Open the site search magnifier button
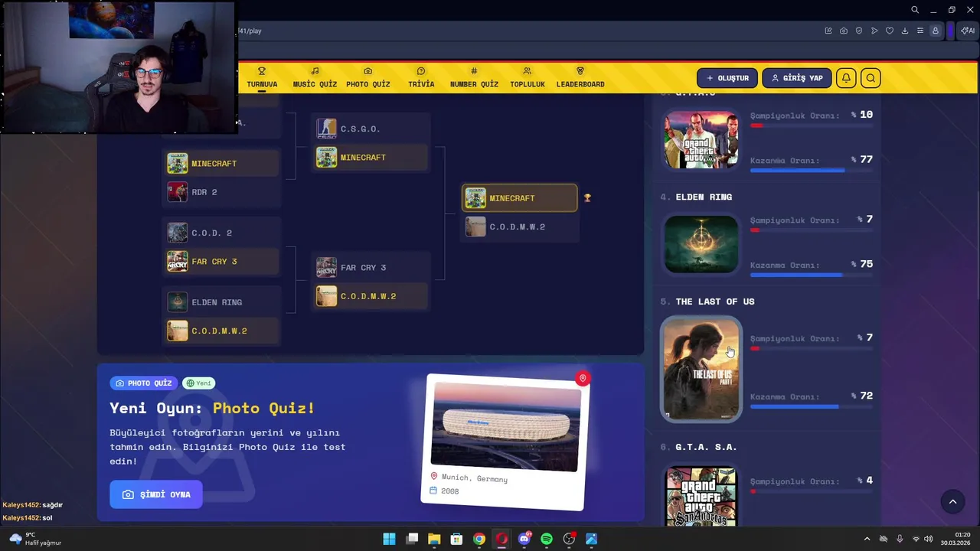The width and height of the screenshot is (980, 551). (871, 78)
